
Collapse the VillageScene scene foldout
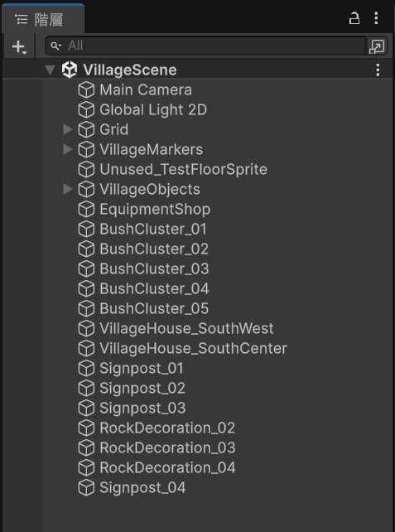(x=51, y=70)
